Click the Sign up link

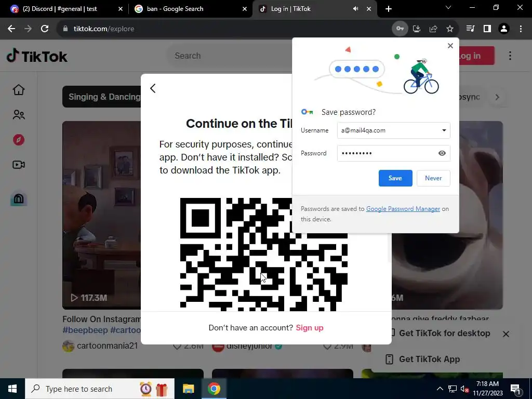310,328
